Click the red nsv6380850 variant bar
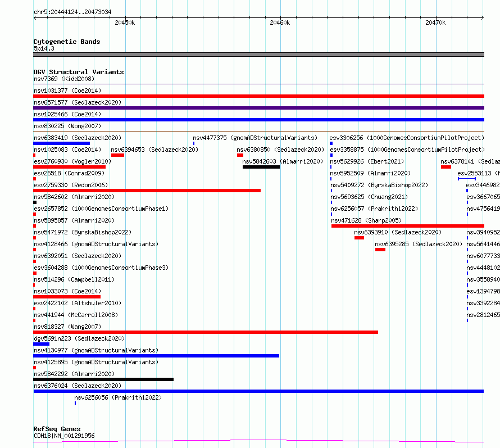This screenshot has width=500, height=448. tap(240, 155)
